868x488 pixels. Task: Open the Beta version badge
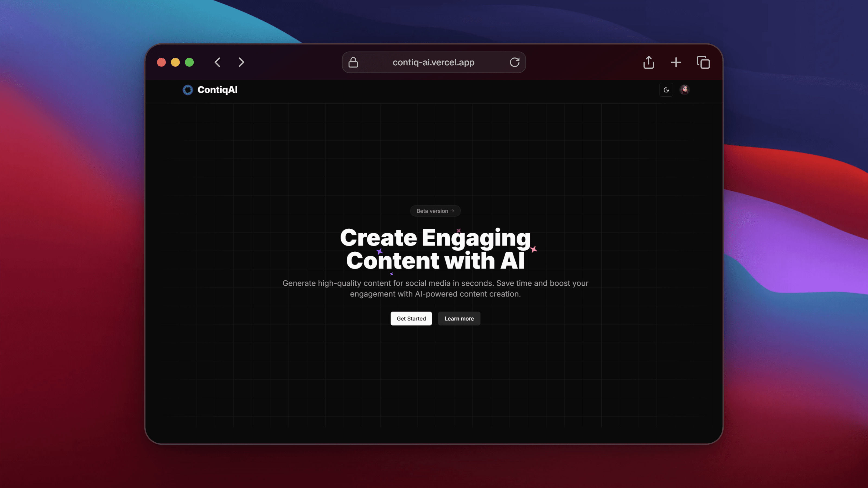435,211
